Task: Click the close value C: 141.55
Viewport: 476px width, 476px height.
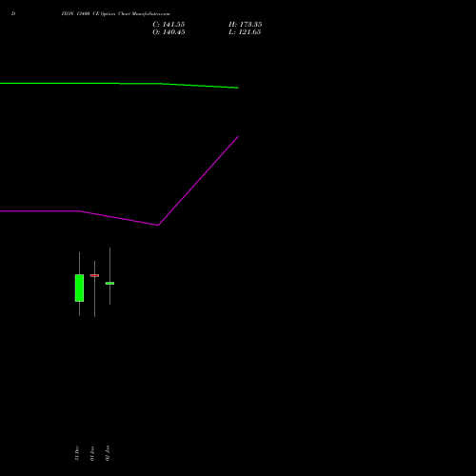Action: click(169, 25)
